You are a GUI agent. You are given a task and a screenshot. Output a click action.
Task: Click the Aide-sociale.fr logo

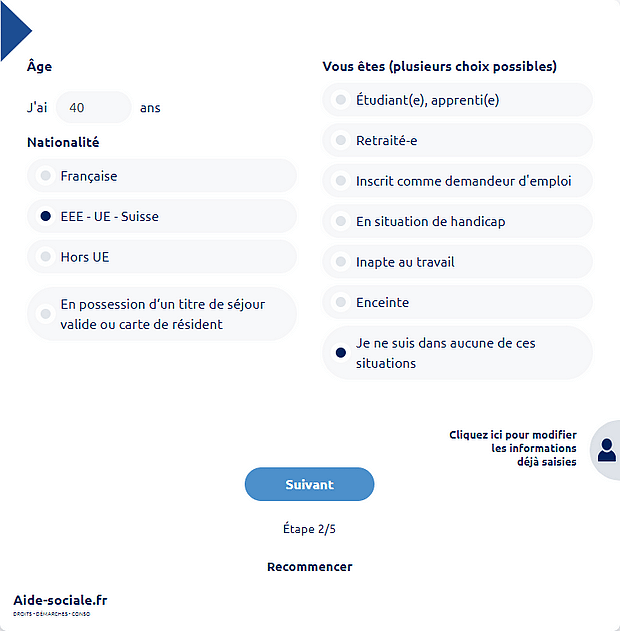tap(60, 601)
